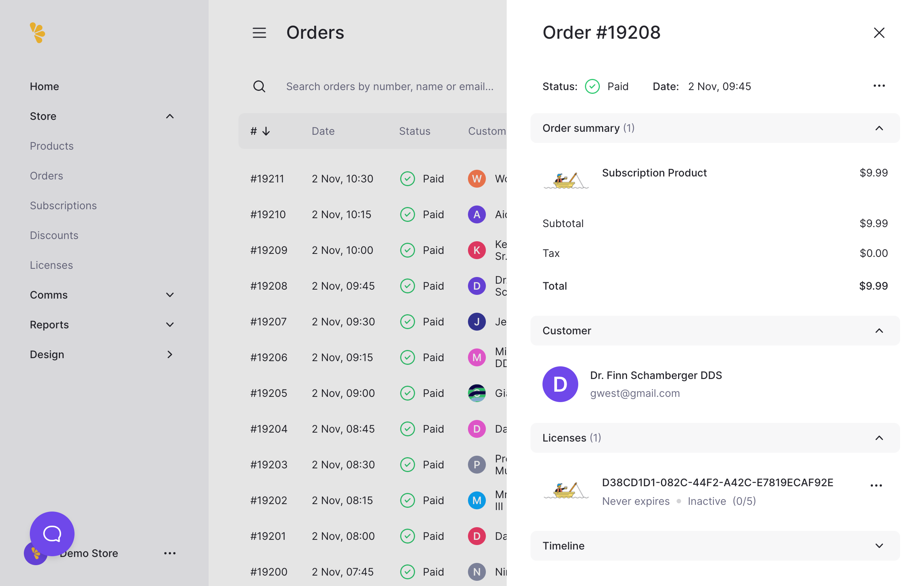Open the chat support bubble
The height and width of the screenshot is (586, 924).
tap(52, 534)
